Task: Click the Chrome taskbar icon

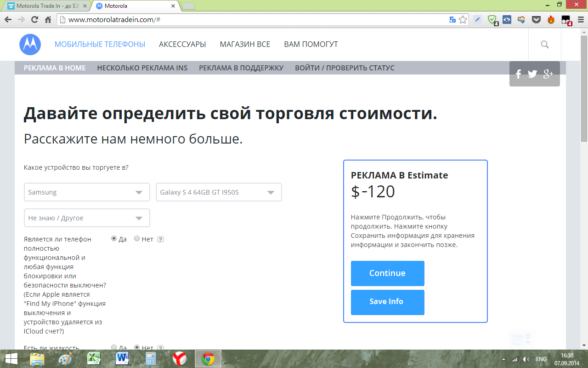Action: pos(208,359)
